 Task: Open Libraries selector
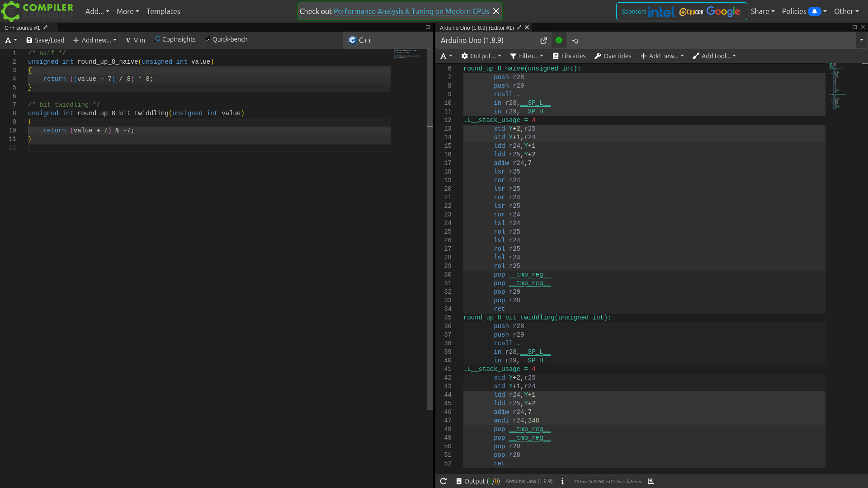tap(569, 56)
